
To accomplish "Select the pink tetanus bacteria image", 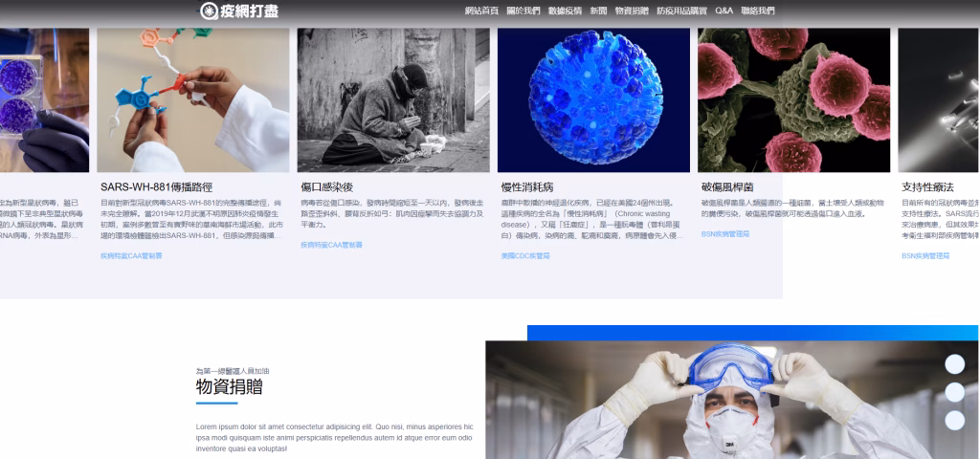I will coord(794,99).
